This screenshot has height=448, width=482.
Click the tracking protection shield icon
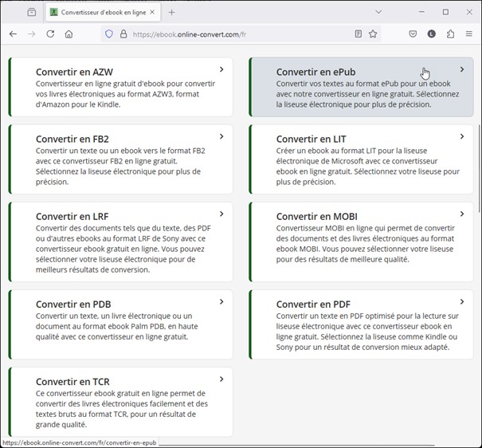pos(109,34)
